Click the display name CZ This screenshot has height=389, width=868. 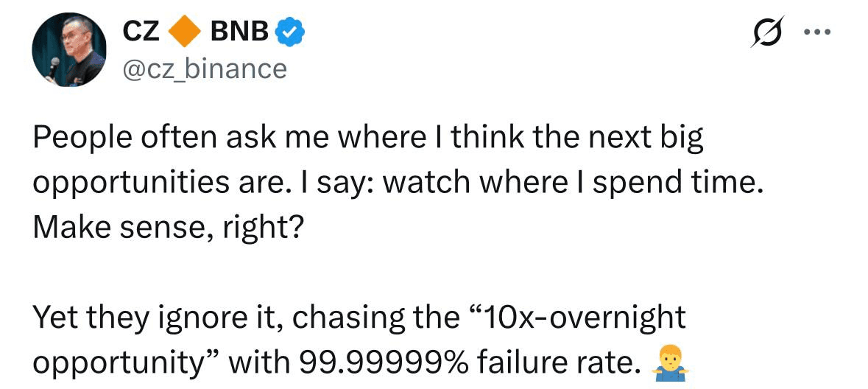pyautogui.click(x=141, y=32)
